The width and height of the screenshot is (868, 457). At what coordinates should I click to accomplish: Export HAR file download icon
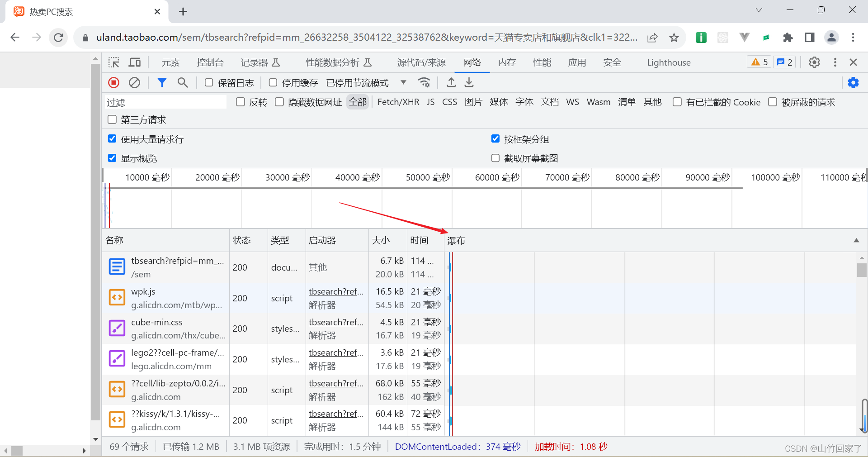point(469,82)
